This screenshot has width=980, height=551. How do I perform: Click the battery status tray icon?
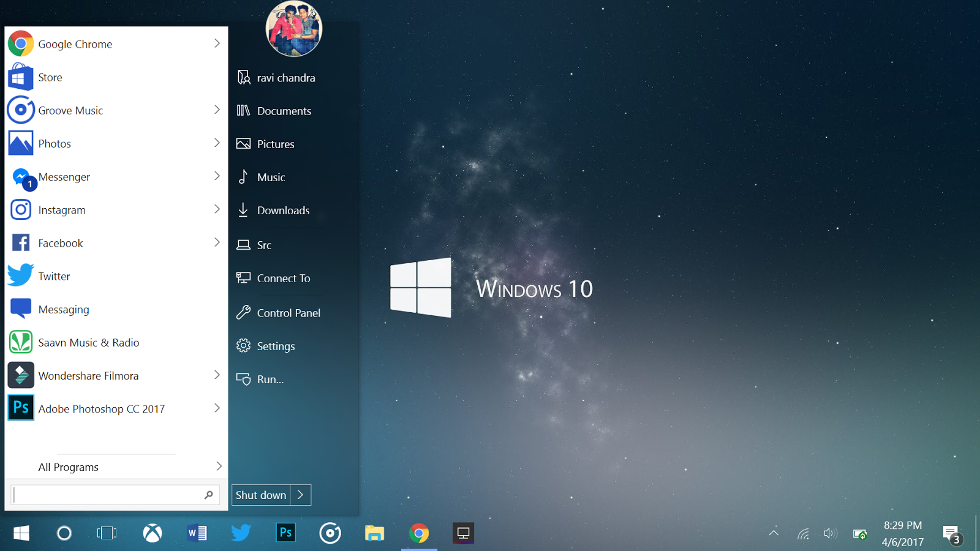point(860,534)
